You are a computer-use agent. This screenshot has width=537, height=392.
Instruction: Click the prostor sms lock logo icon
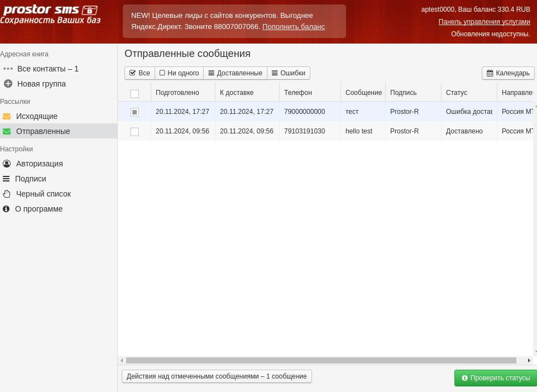click(90, 10)
